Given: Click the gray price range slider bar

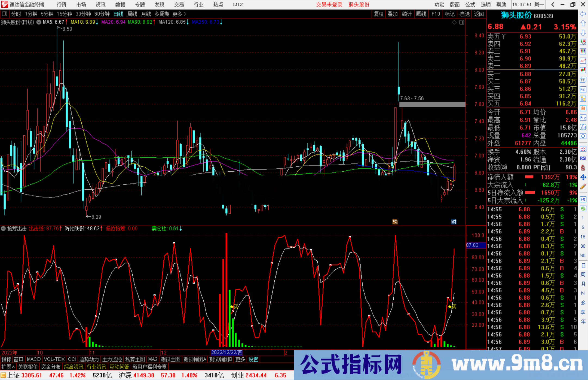Looking at the screenshot, I should pyautogui.click(x=432, y=104).
